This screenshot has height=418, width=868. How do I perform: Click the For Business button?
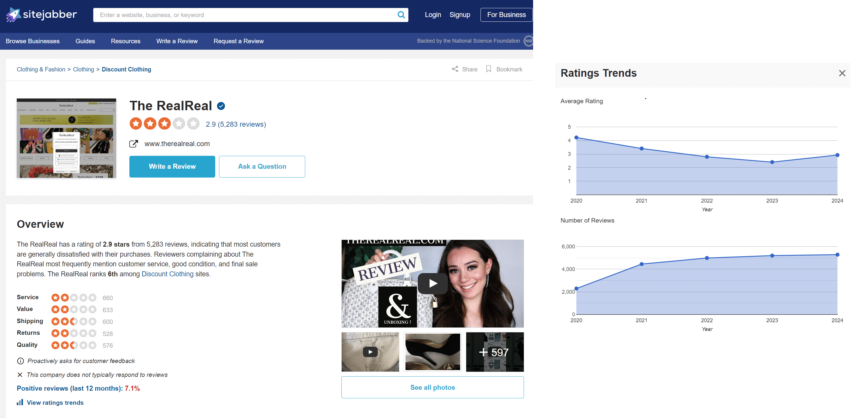(x=506, y=15)
